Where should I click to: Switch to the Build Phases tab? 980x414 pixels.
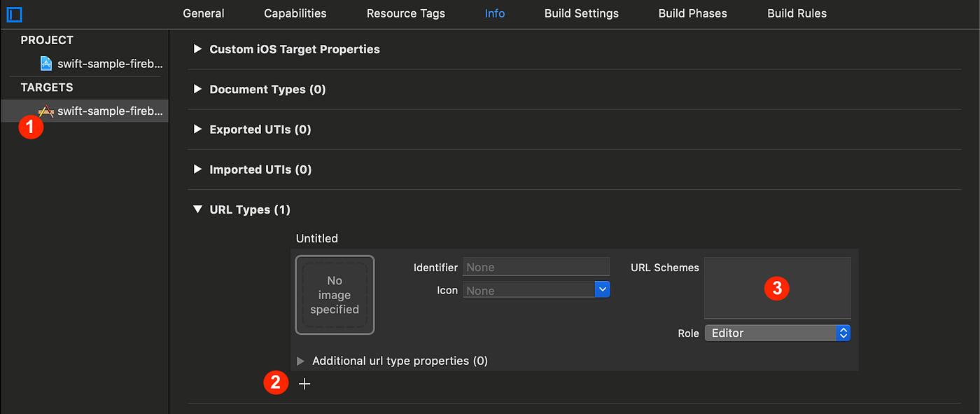coord(692,13)
